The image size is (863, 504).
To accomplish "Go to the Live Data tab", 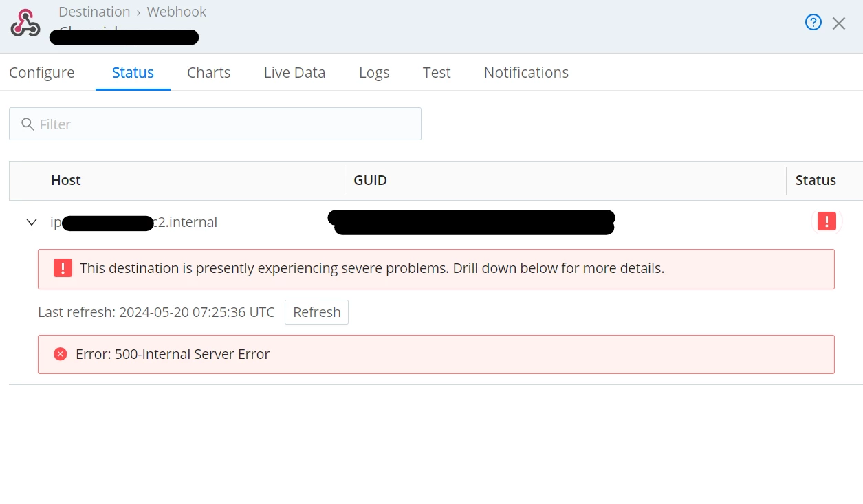I will 294,72.
